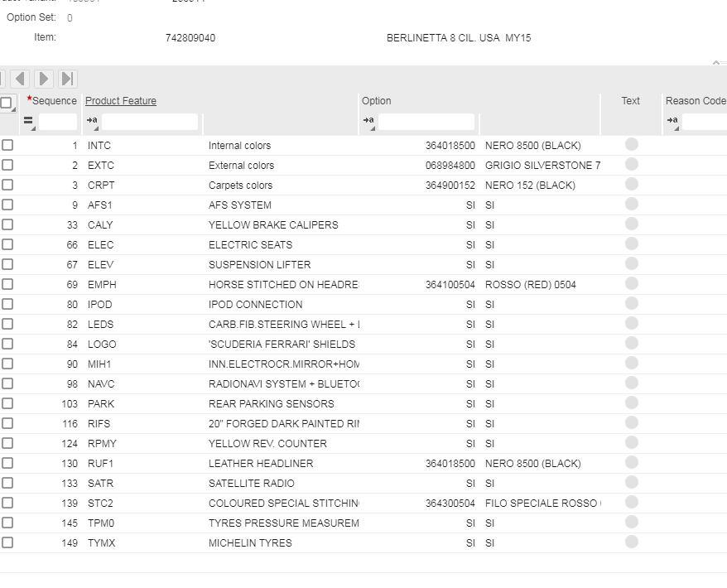Click text circle icon for SATELLITE RADIO row
Viewport: 727px width, 588px height.
tap(631, 483)
